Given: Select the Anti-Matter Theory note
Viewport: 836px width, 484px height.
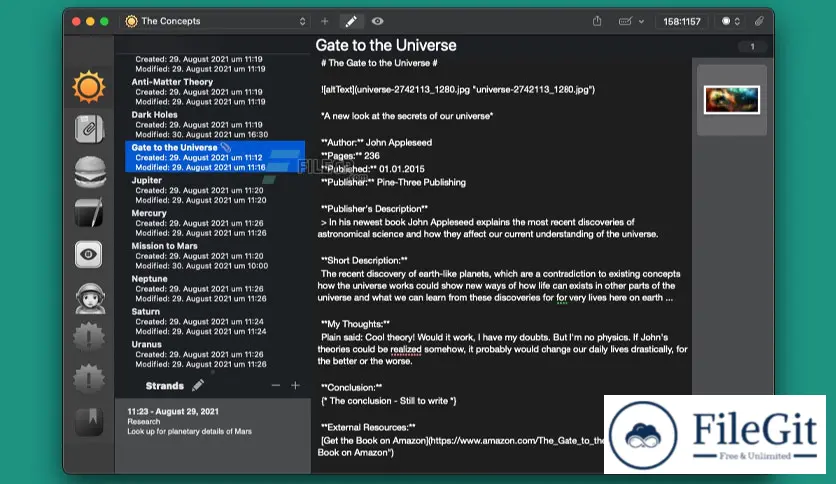Looking at the screenshot, I should tap(215, 91).
